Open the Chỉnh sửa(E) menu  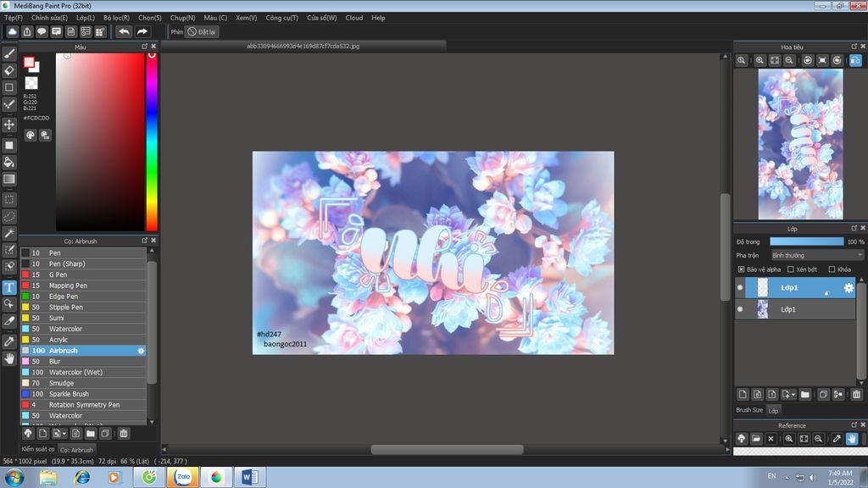coord(49,18)
